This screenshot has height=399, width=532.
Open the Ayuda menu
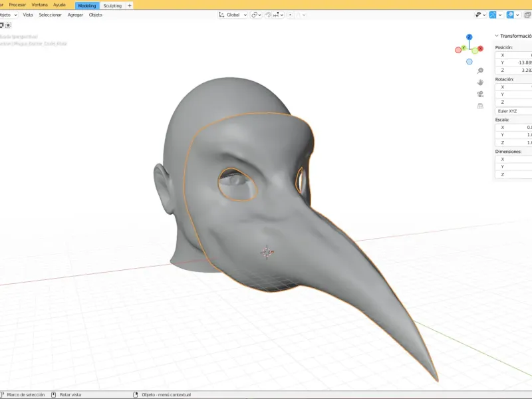[x=59, y=5]
